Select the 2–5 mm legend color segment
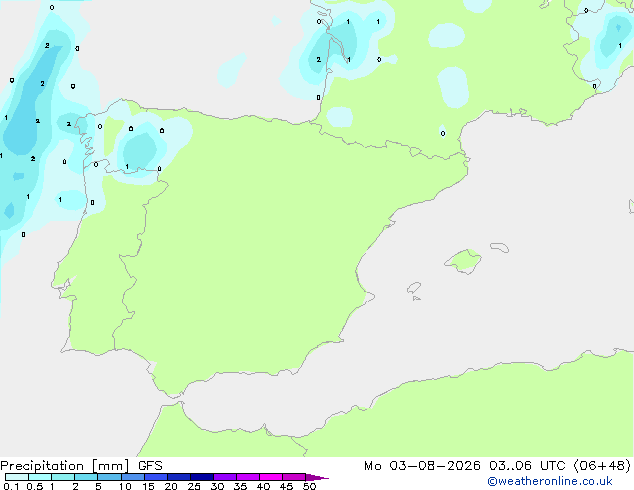 click(x=86, y=477)
